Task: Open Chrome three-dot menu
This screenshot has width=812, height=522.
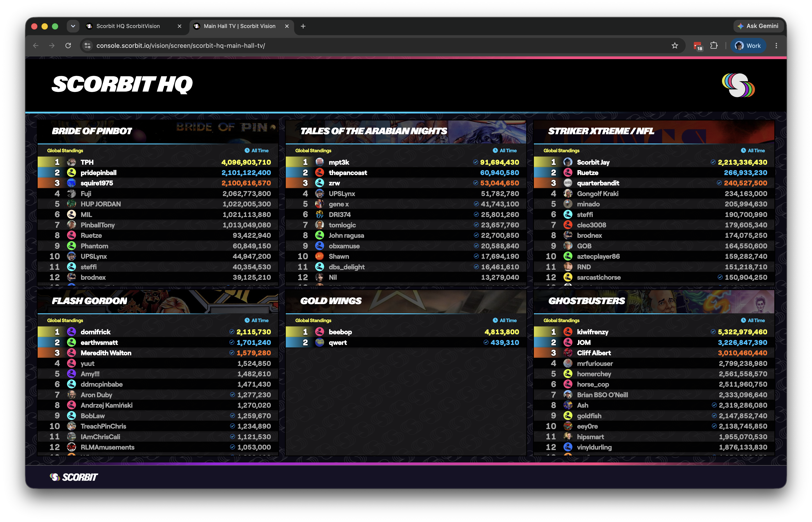Action: [776, 45]
